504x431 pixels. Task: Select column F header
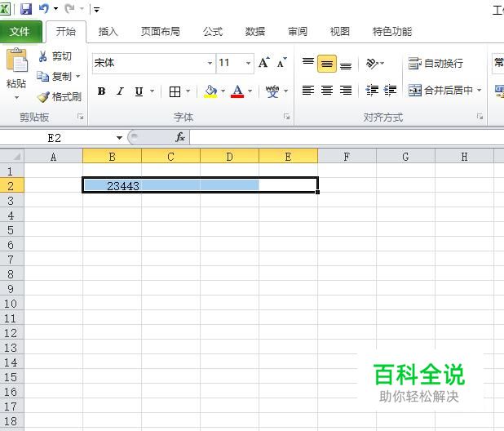click(347, 157)
